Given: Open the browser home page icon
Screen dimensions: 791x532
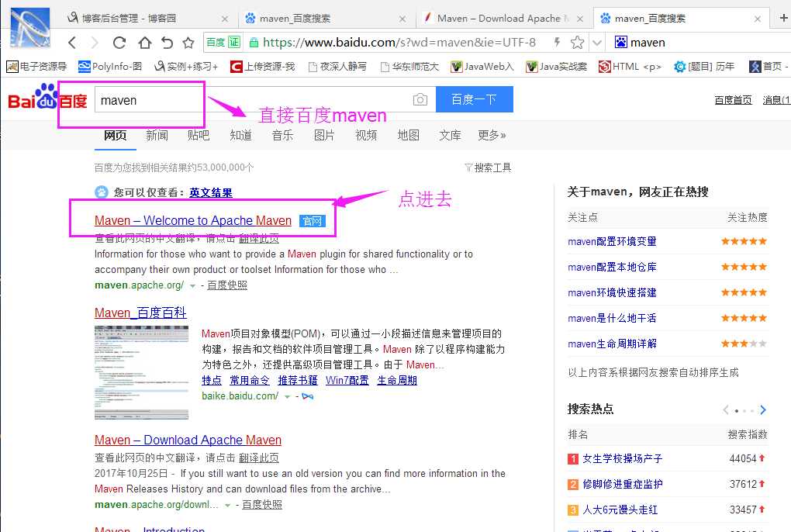Looking at the screenshot, I should click(145, 43).
